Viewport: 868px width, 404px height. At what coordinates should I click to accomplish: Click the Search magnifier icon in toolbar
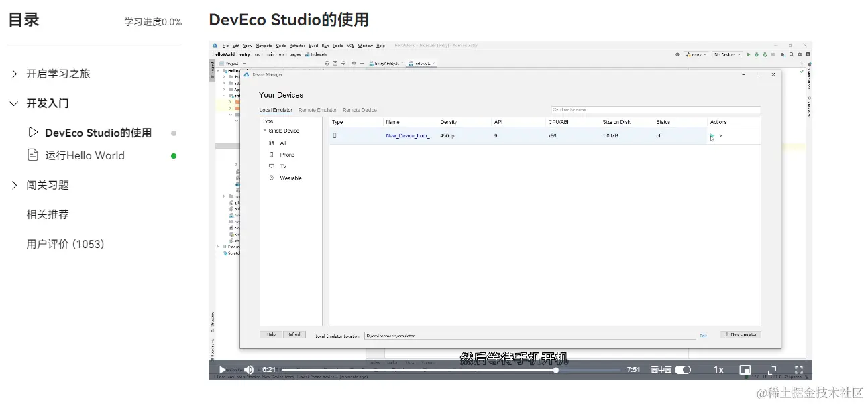pos(792,54)
